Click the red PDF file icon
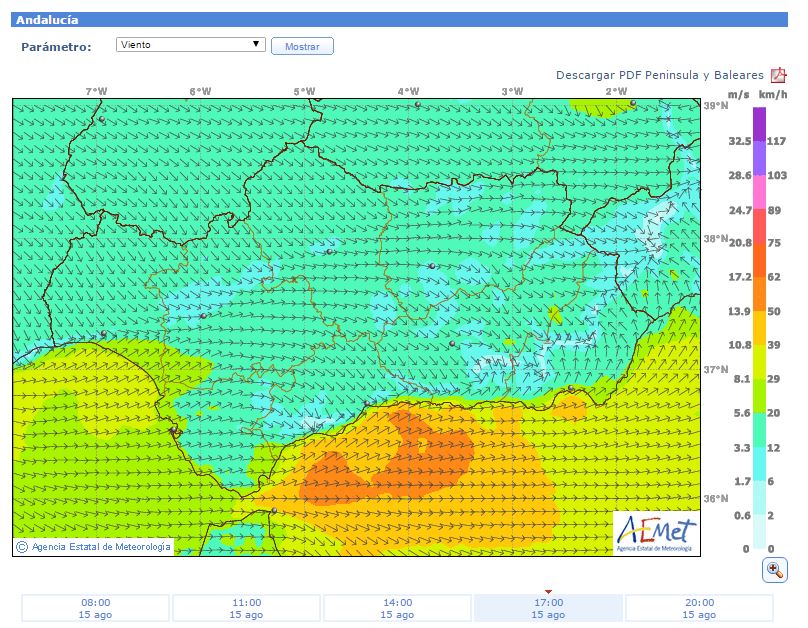The height and width of the screenshot is (628, 808). pos(779,76)
